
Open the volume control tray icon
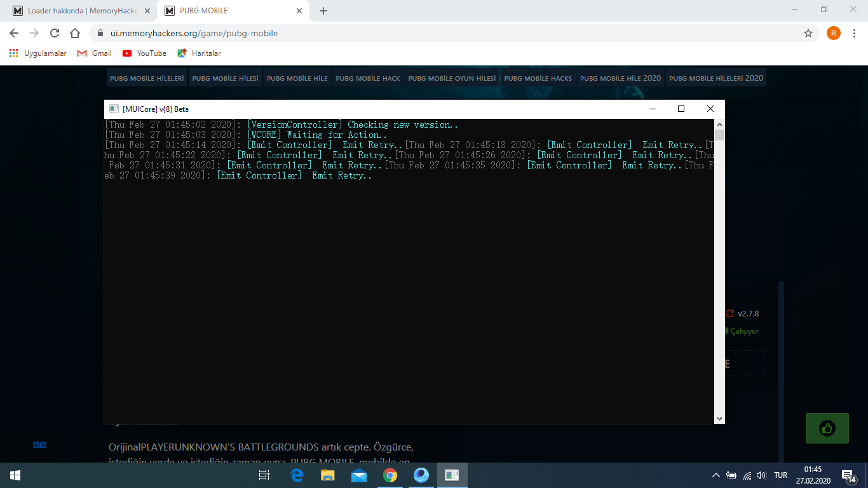tap(762, 475)
